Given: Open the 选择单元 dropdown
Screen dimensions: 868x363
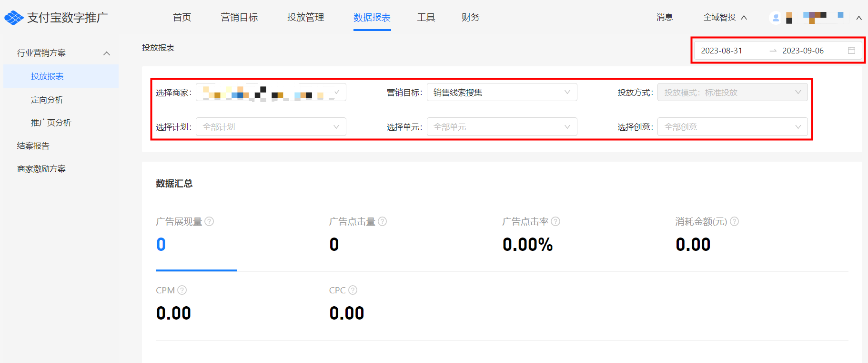Looking at the screenshot, I should pyautogui.click(x=502, y=127).
